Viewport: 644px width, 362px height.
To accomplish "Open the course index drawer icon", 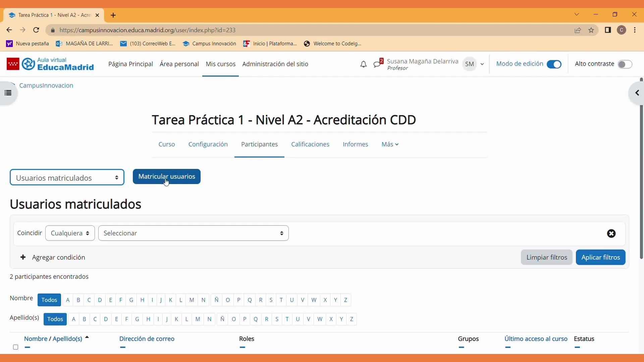I will [8, 93].
